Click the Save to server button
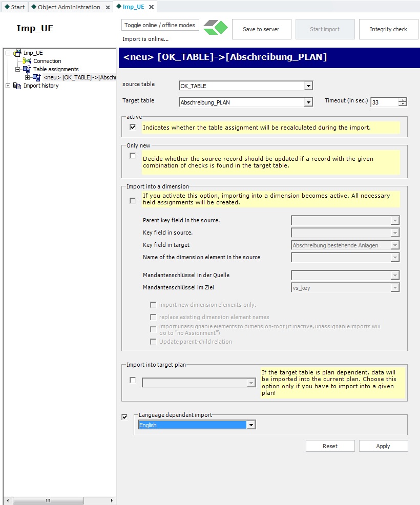 261,29
